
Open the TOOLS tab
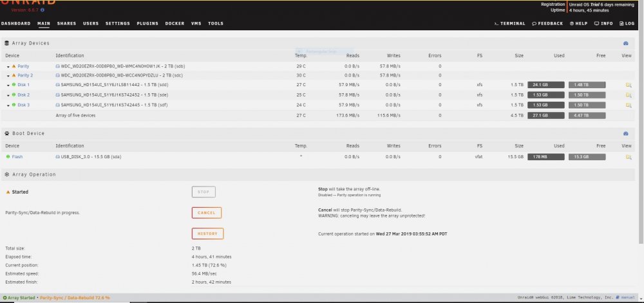216,23
